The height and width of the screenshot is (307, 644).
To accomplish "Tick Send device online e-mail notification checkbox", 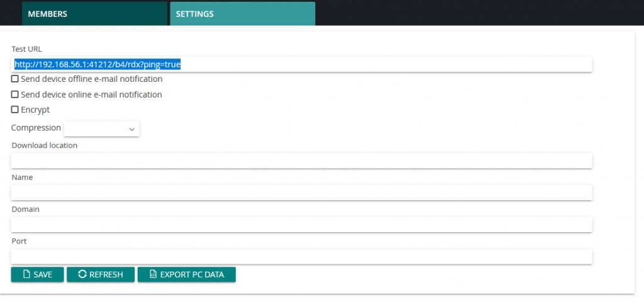I will [x=15, y=94].
